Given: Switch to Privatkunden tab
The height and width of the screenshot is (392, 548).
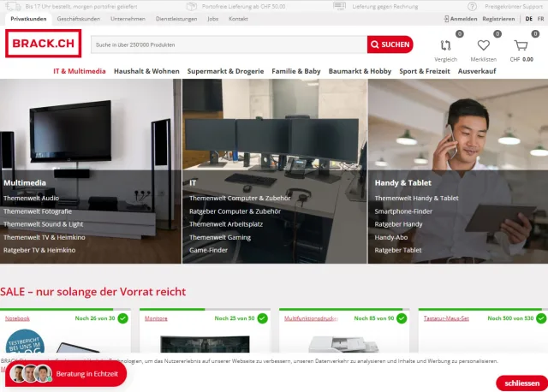Looking at the screenshot, I should [28, 19].
